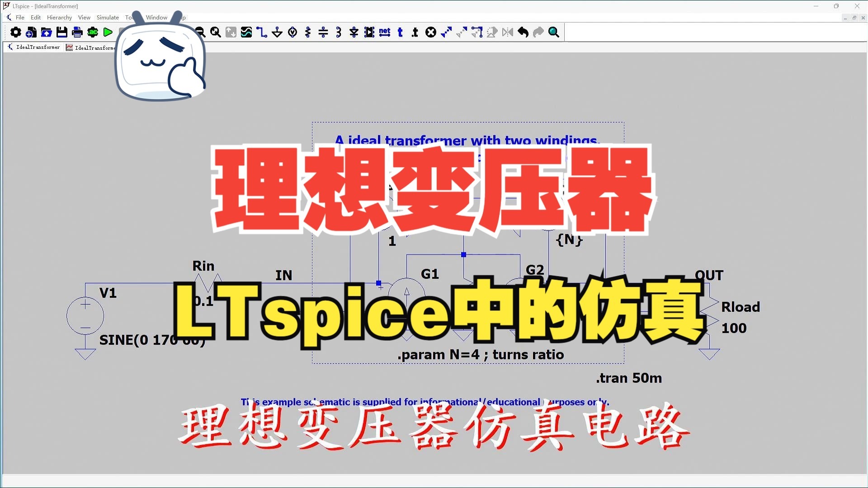The height and width of the screenshot is (488, 868).
Task: Select the Delete tool
Action: point(431,32)
